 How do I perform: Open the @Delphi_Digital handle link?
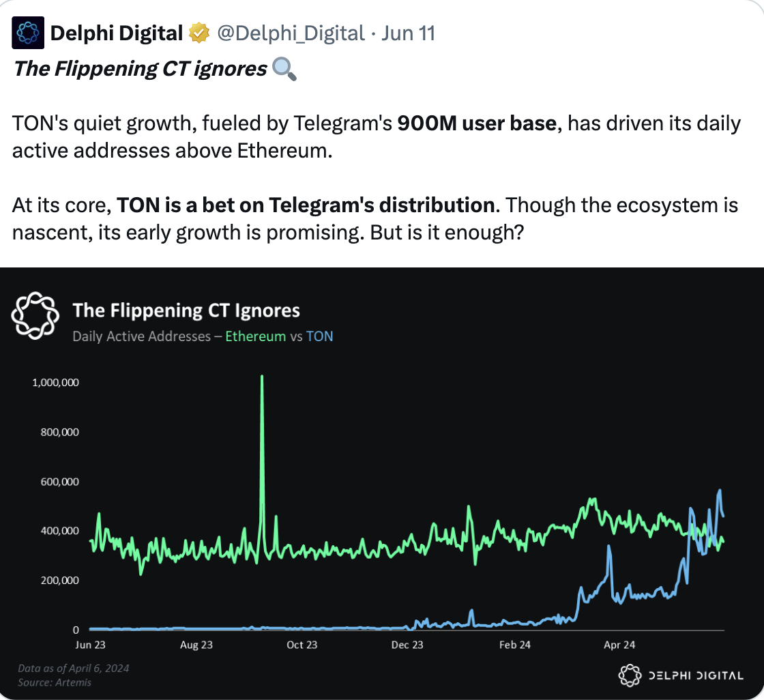coord(291,33)
